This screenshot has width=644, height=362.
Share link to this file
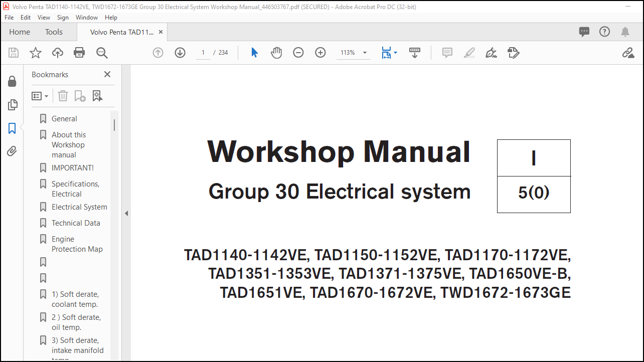click(628, 53)
